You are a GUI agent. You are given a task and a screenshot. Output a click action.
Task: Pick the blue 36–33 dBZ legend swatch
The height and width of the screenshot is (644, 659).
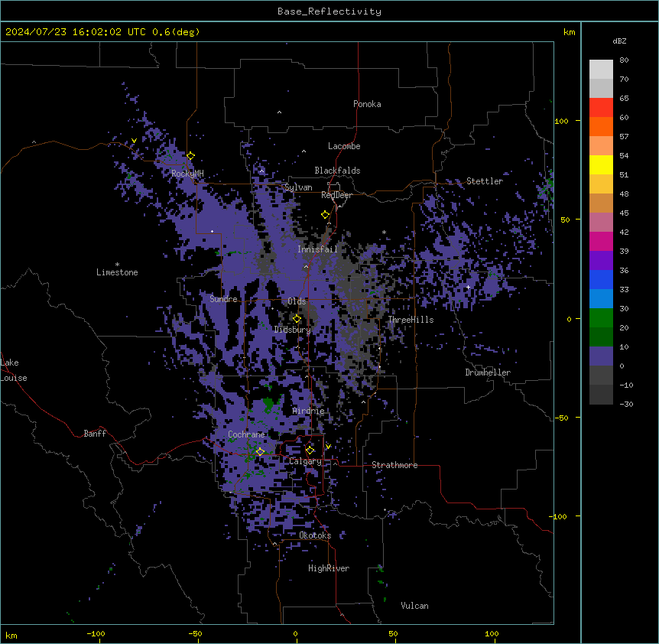click(601, 279)
